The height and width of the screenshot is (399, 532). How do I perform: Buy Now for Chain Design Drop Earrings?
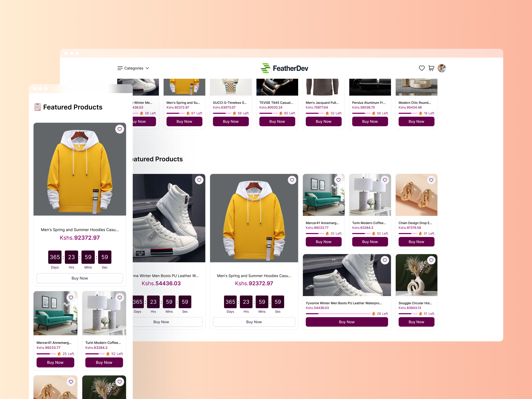coord(416,242)
